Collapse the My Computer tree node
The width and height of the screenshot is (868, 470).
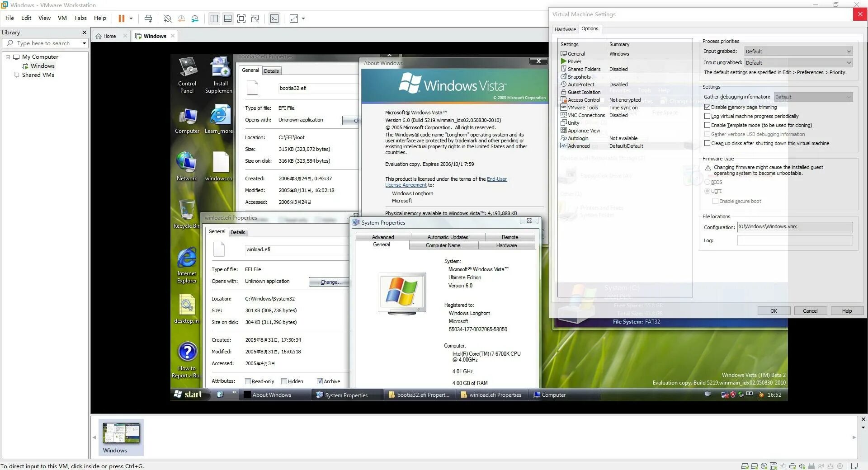[7, 56]
